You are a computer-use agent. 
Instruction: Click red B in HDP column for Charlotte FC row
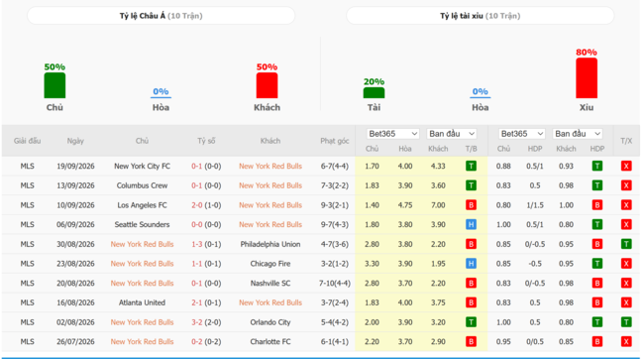[597, 342]
